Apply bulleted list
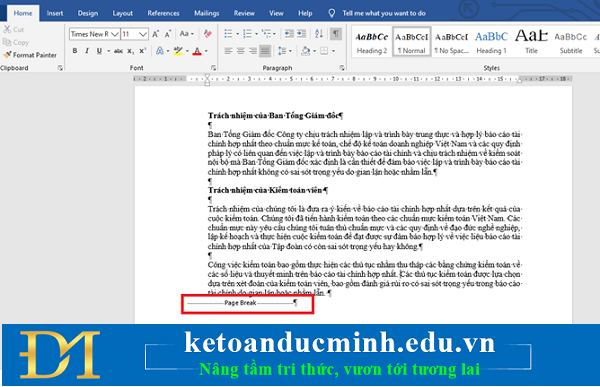The height and width of the screenshot is (387, 600). pyautogui.click(x=228, y=34)
